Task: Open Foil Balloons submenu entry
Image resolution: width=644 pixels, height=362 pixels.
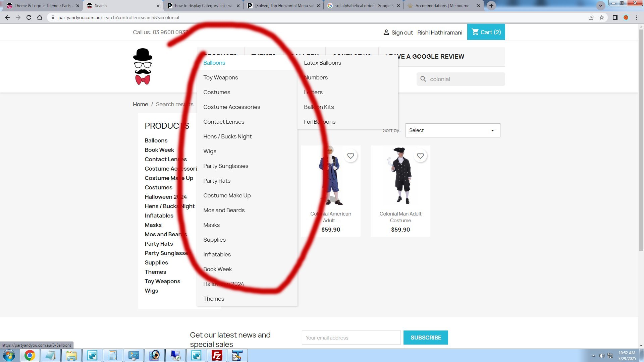Action: 319,122
